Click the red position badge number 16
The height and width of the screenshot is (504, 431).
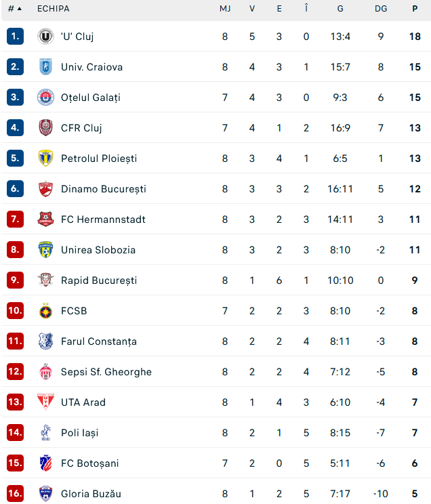[x=16, y=494]
